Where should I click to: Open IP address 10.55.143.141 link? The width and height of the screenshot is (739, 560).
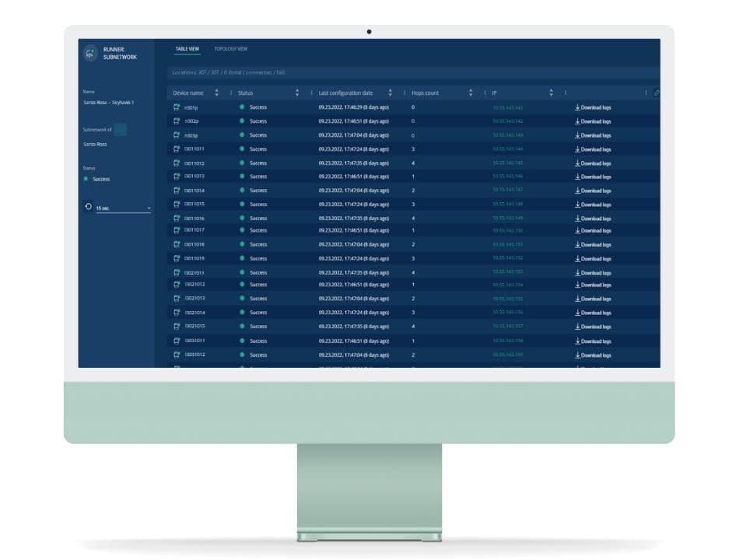point(507,107)
